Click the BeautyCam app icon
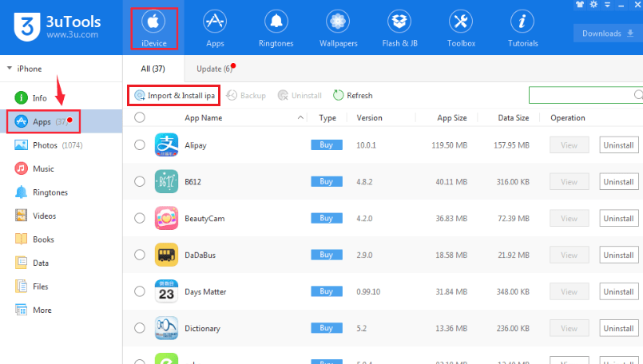The height and width of the screenshot is (364, 643). [166, 218]
